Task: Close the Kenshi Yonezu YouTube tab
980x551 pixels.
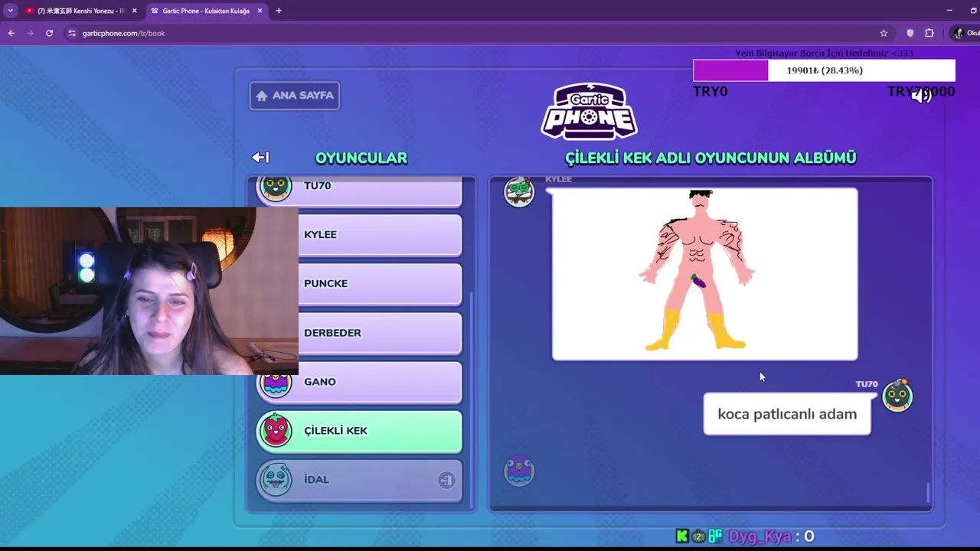Action: (x=135, y=11)
